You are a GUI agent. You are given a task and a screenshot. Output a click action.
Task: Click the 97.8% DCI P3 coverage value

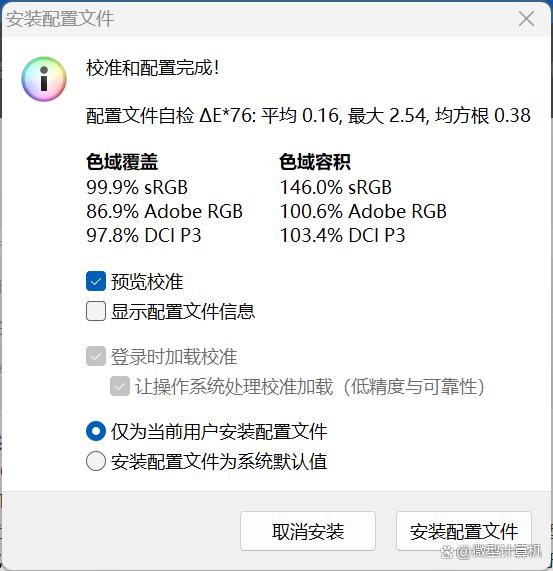(144, 235)
